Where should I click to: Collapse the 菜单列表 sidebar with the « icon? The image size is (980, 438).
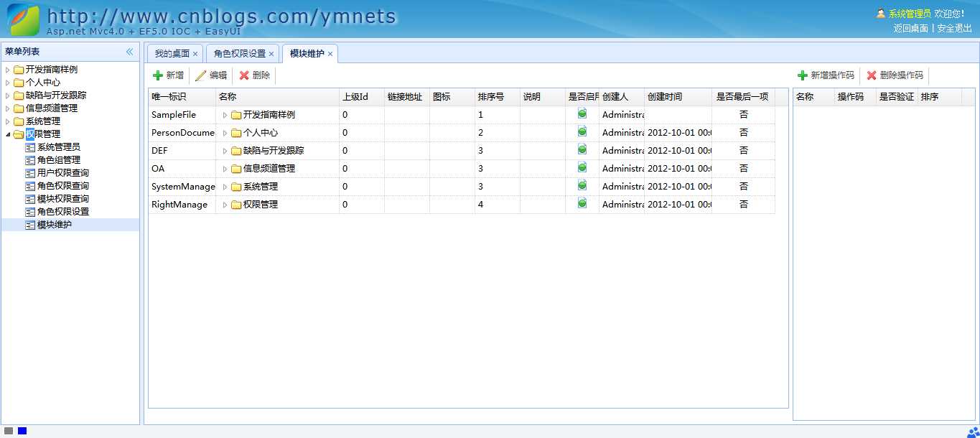(130, 51)
